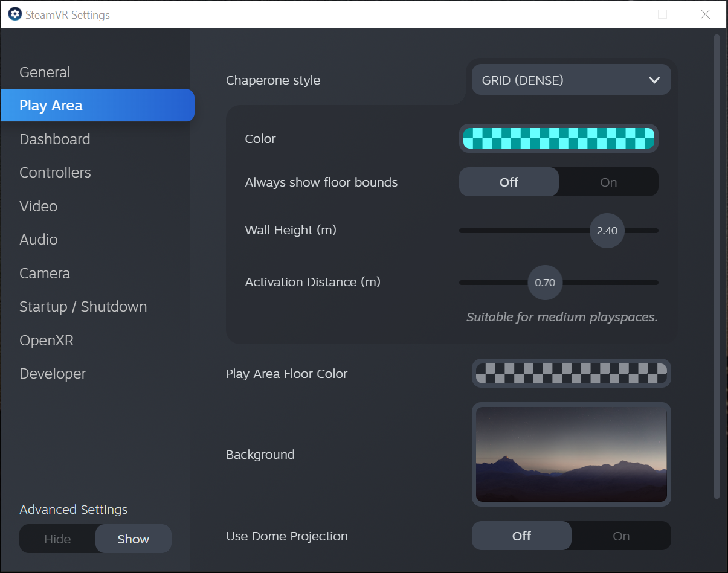This screenshot has height=573, width=728.
Task: Hide Advanced Settings
Action: (57, 539)
